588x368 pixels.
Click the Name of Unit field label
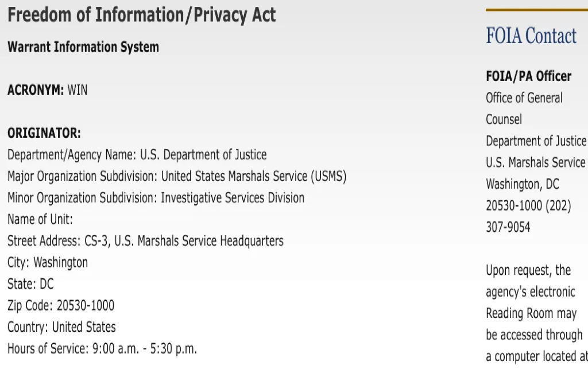[x=40, y=219]
